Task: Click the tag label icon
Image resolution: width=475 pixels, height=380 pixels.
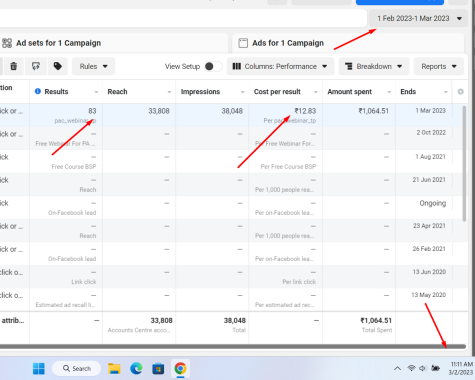Action: pyautogui.click(x=58, y=66)
